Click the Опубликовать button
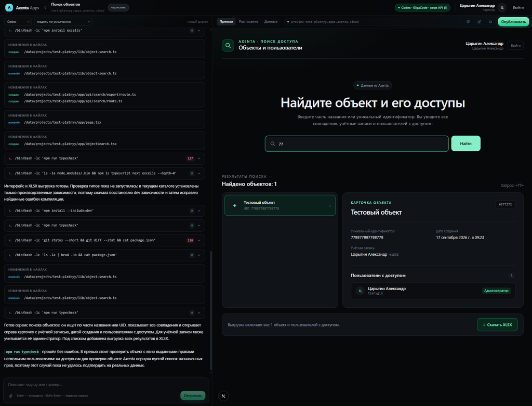This screenshot has height=406, width=532. coord(513,22)
